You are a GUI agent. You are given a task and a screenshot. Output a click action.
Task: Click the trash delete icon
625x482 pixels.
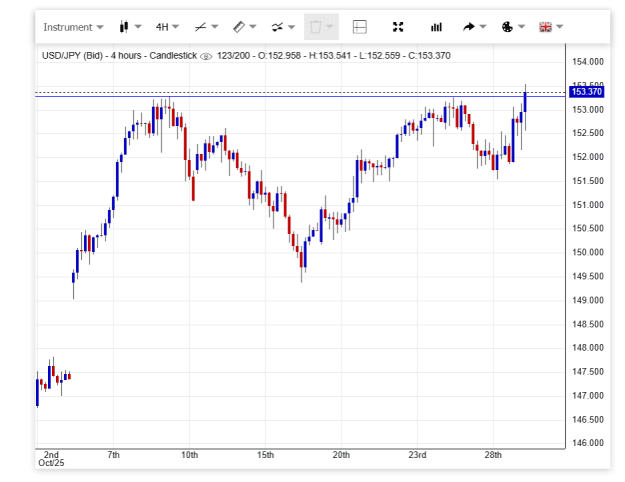click(315, 27)
